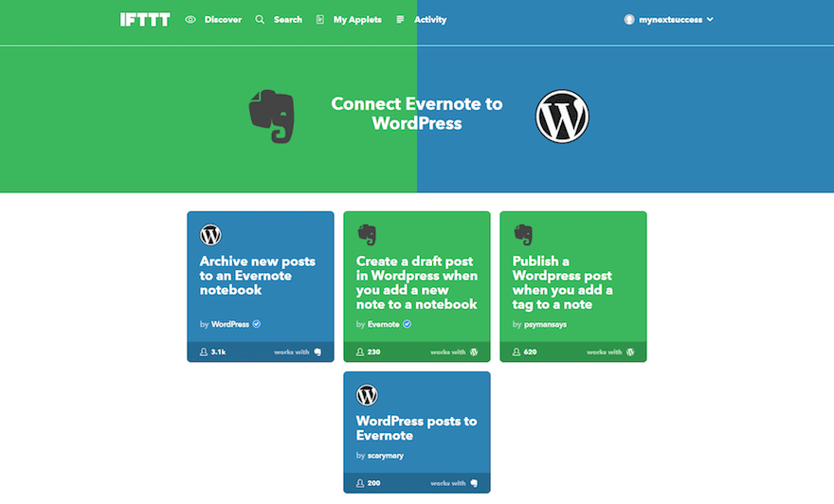
Task: Click the mynextsuccess profile avatar
Action: [629, 20]
